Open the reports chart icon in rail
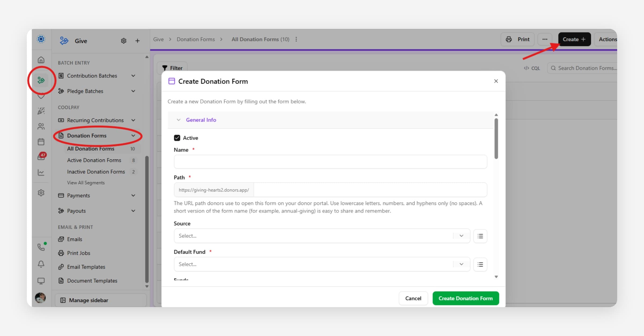Screen dimensions: 644x336 click(41, 172)
